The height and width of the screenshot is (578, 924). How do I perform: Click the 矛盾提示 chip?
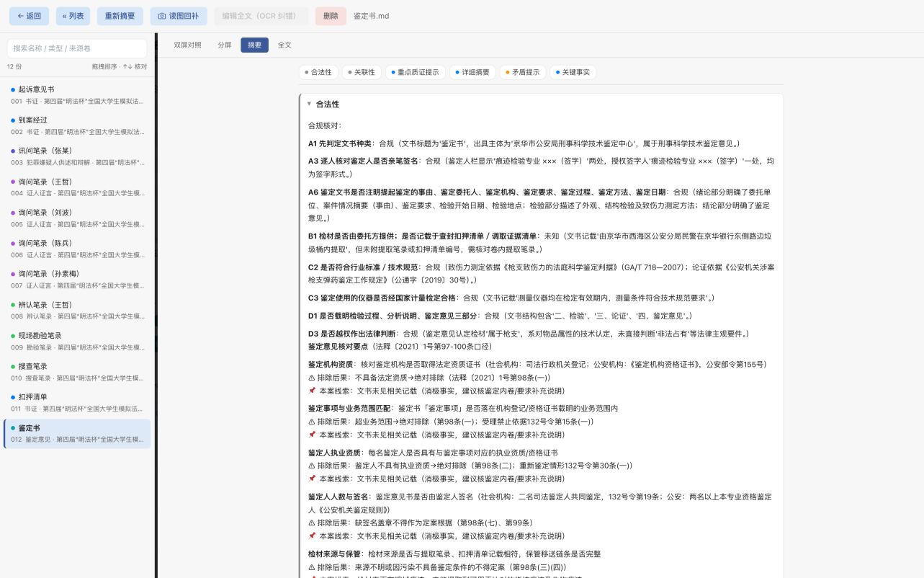(522, 72)
